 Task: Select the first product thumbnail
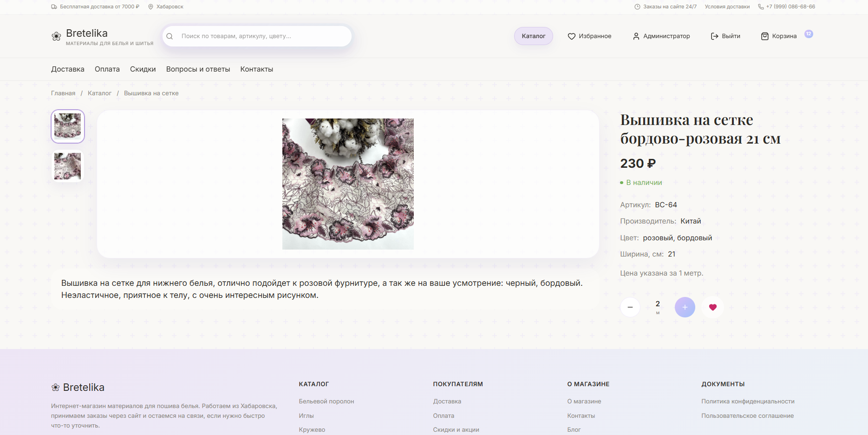tap(68, 126)
